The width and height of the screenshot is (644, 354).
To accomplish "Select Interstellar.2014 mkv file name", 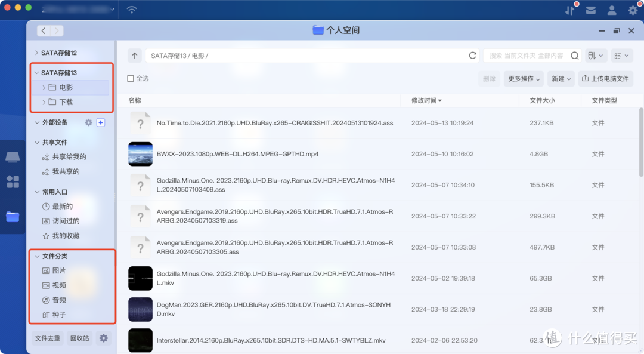I will (271, 340).
